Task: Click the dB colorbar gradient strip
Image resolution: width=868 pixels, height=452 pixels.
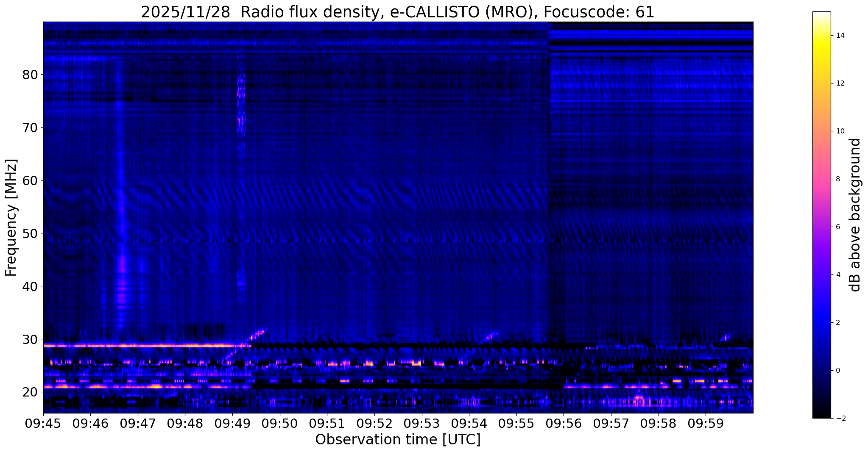Action: tap(821, 215)
